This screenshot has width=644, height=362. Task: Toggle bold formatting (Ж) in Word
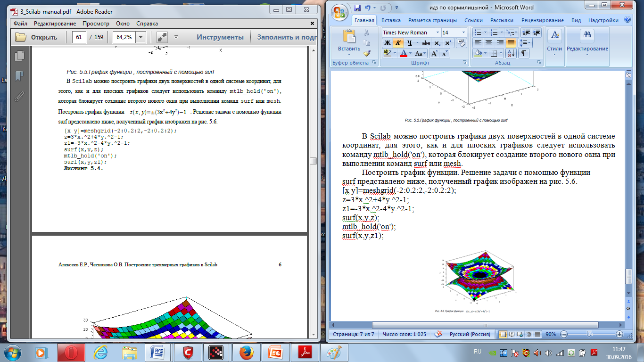pyautogui.click(x=387, y=42)
